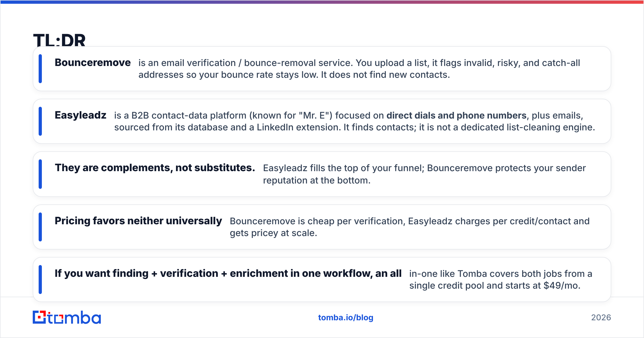Click 'Pricing favors neither universally' heading
The height and width of the screenshot is (338, 644).
click(x=138, y=221)
